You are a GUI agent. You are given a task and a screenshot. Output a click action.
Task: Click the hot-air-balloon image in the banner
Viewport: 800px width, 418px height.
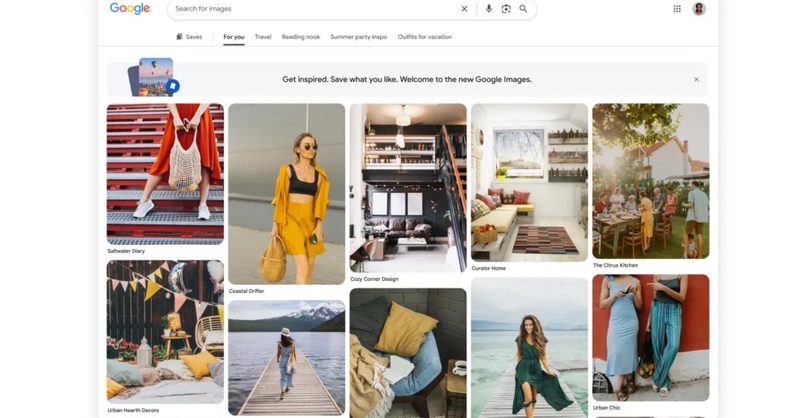point(156,77)
